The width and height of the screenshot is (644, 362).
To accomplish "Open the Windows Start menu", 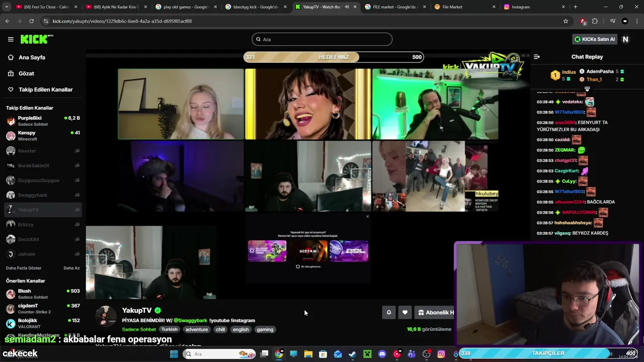I will pyautogui.click(x=174, y=354).
